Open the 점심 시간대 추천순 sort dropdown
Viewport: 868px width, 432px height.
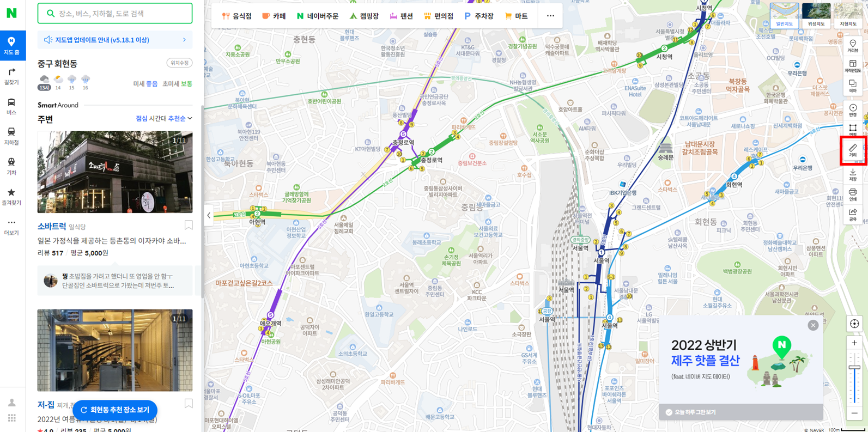pos(164,118)
